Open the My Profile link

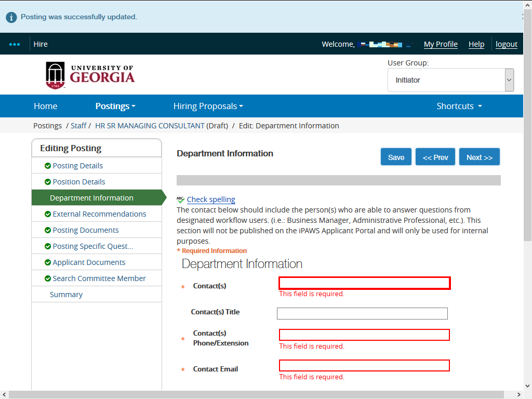point(441,44)
